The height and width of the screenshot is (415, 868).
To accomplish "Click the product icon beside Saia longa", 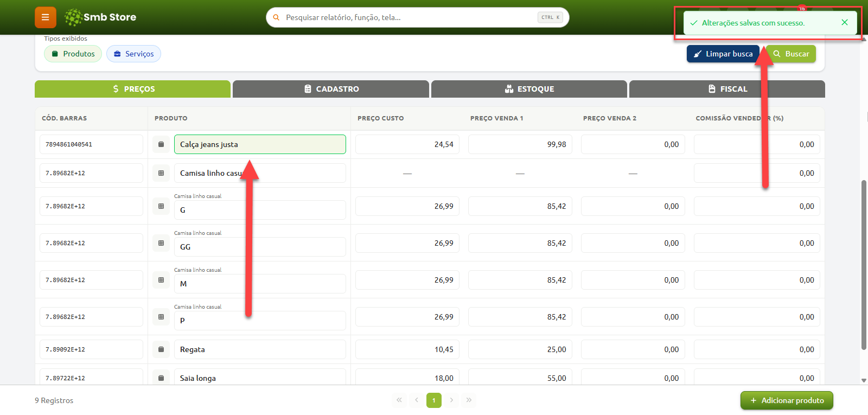I will click(161, 378).
